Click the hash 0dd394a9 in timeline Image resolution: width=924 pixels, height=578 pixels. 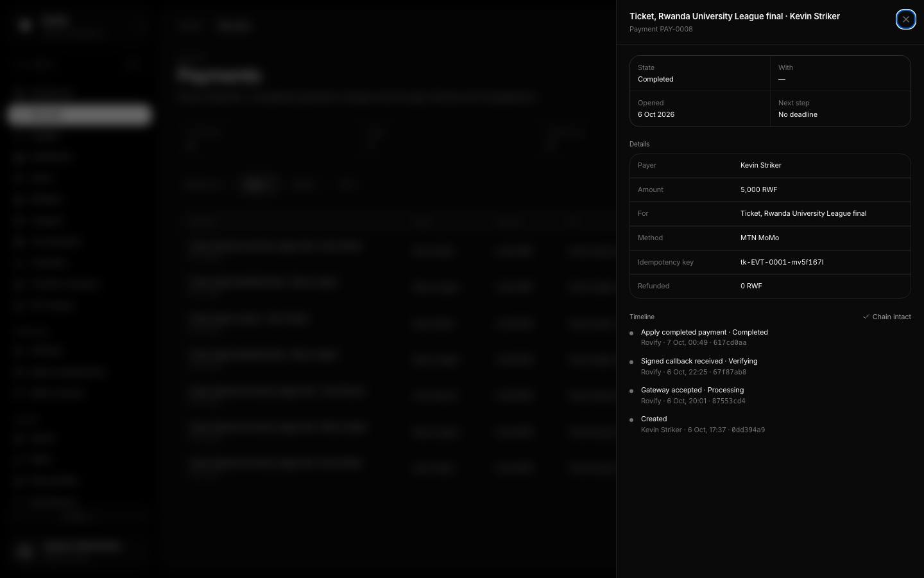748,430
